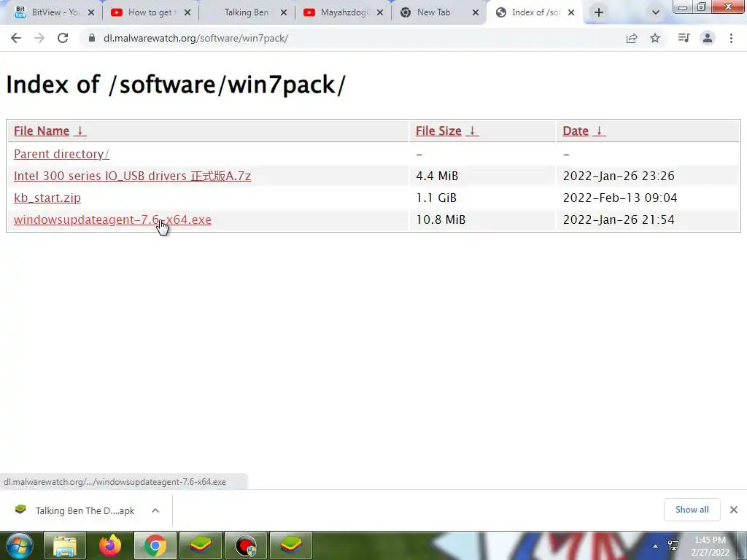Sort listing by File Name
Viewport: 747px width, 560px height.
point(42,131)
